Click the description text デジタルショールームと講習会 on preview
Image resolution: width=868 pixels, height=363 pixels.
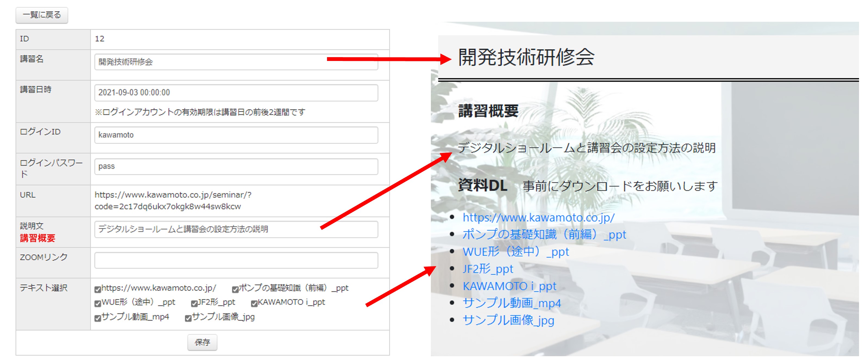tap(587, 148)
